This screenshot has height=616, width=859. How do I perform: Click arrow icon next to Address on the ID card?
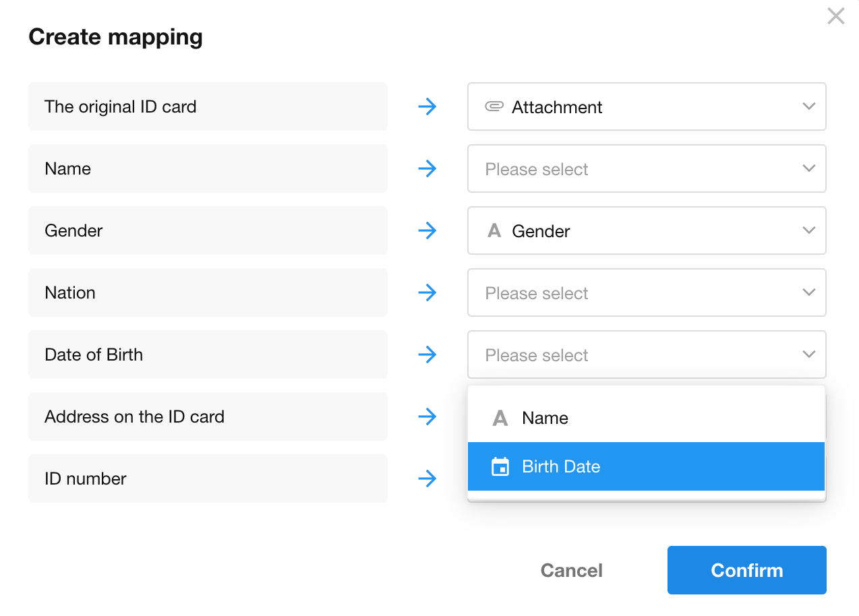pyautogui.click(x=427, y=417)
